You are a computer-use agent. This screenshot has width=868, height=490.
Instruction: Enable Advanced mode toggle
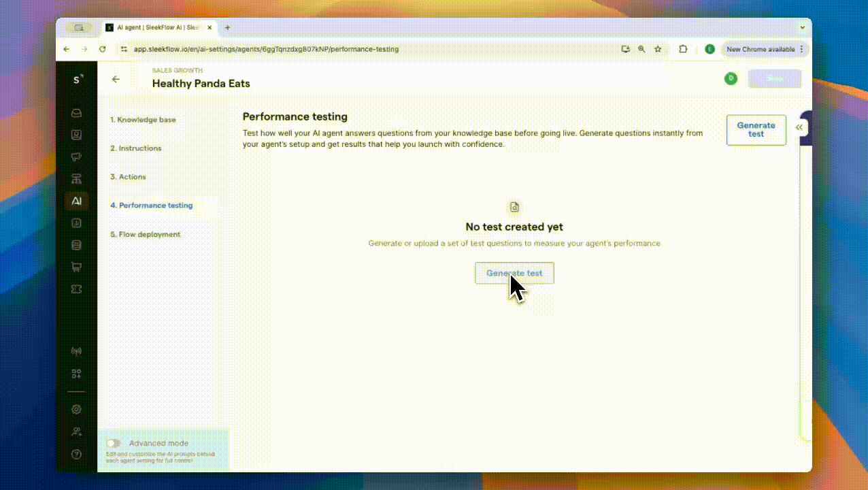click(113, 443)
